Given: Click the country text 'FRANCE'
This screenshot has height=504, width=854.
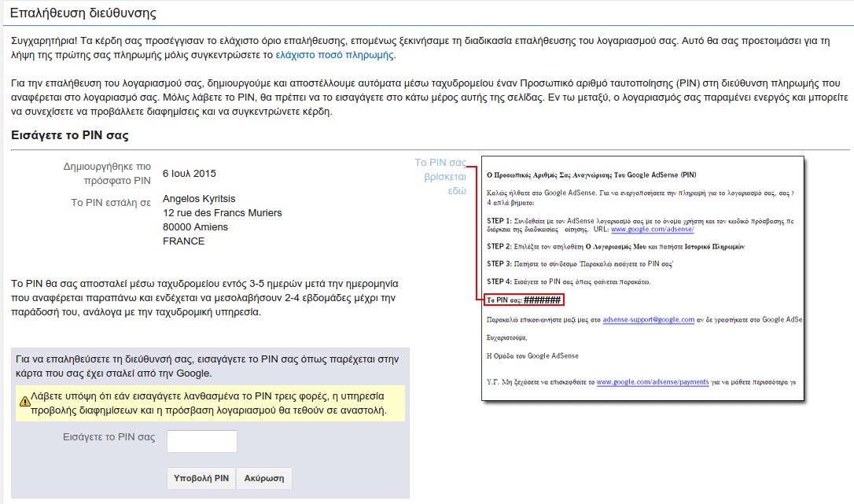Looking at the screenshot, I should 183,241.
